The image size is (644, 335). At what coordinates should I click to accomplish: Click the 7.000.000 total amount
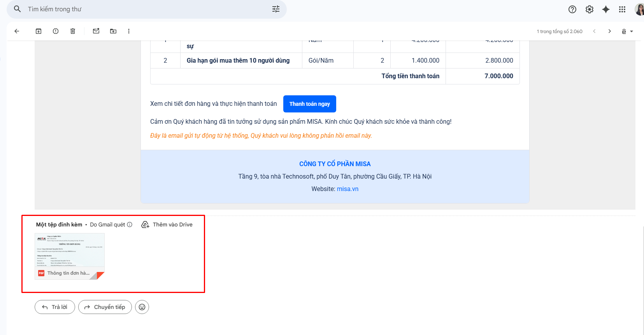(499, 76)
